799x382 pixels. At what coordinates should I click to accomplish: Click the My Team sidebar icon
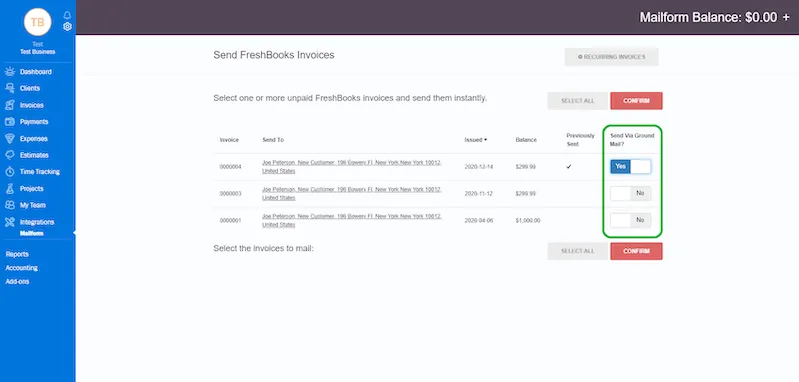tap(10, 205)
